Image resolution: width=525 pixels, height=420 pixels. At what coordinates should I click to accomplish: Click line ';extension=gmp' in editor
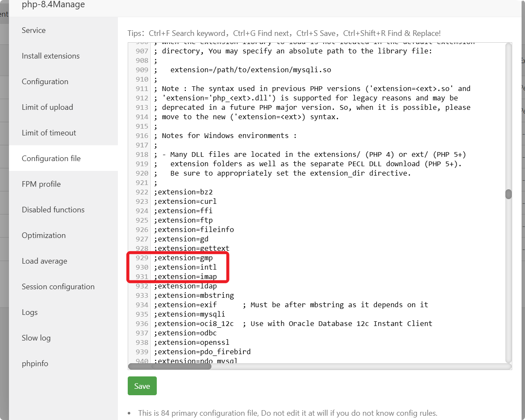[x=183, y=258]
